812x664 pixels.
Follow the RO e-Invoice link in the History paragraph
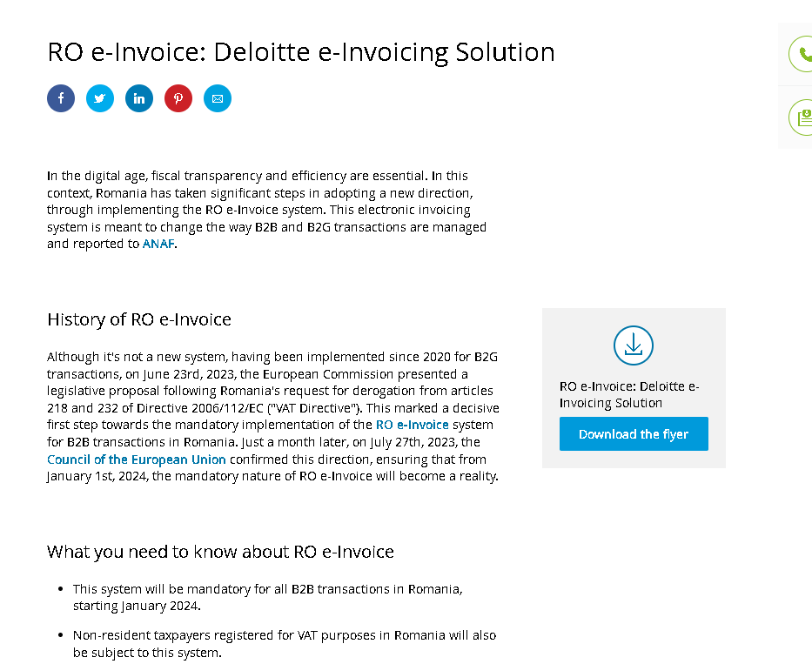[x=413, y=425]
